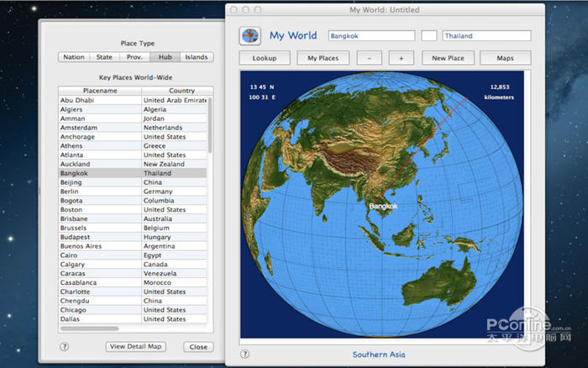The image size is (588, 368).
Task: Select the Amman row
Action: coord(133,118)
